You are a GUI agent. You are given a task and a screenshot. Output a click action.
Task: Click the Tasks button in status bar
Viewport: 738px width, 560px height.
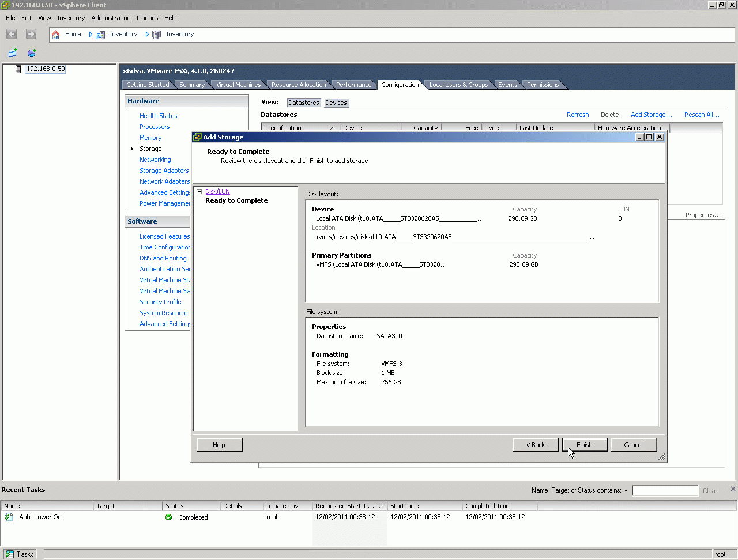[20, 554]
